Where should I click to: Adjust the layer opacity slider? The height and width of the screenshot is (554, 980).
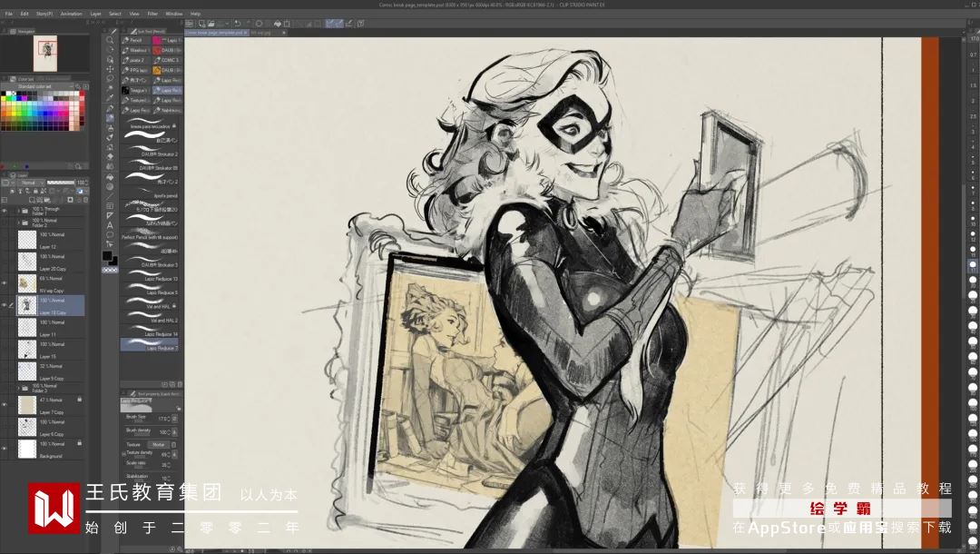pos(61,183)
